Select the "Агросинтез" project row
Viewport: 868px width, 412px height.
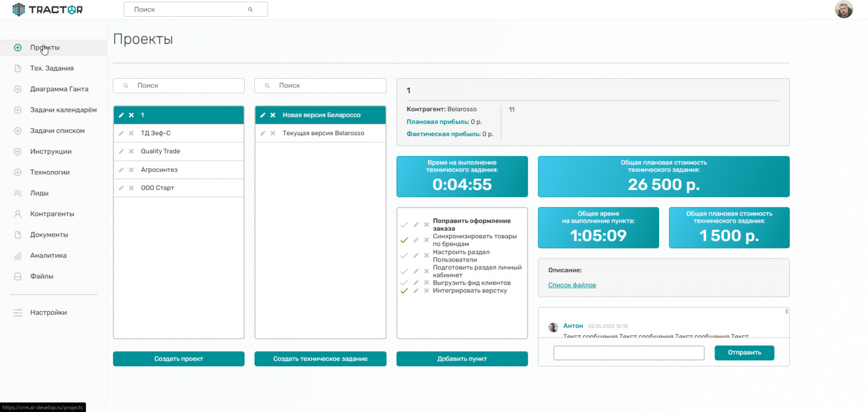pos(178,170)
